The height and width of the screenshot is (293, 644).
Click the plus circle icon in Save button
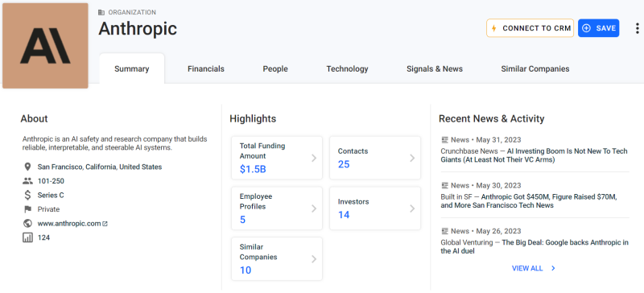click(587, 28)
